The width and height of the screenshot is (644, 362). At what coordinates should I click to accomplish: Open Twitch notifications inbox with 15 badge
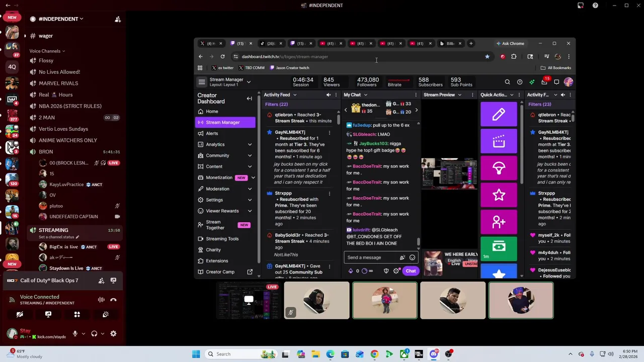(544, 82)
